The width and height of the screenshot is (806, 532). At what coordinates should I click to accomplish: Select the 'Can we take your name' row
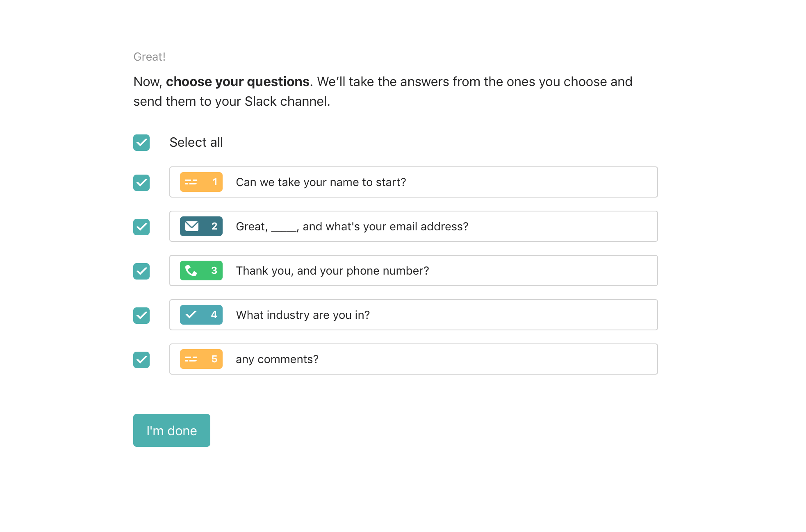coord(414,182)
